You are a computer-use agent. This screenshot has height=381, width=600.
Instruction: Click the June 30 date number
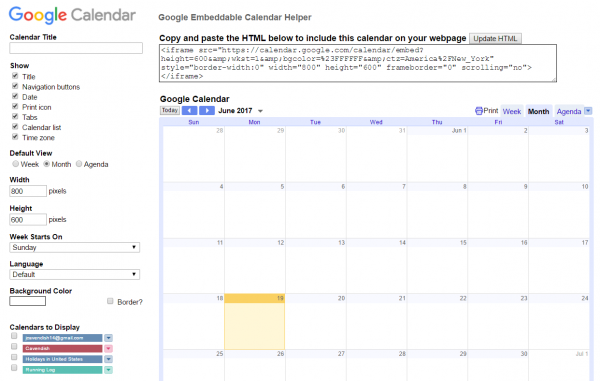524,354
